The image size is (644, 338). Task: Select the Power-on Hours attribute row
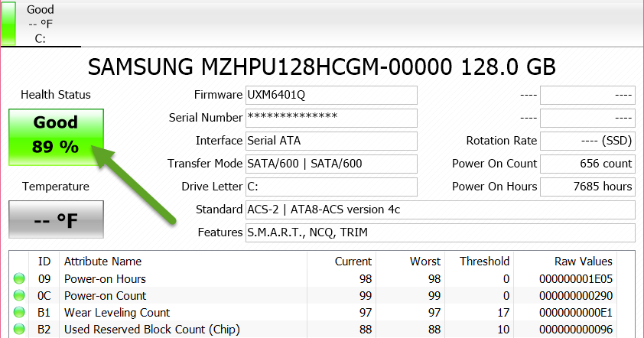coord(314,279)
